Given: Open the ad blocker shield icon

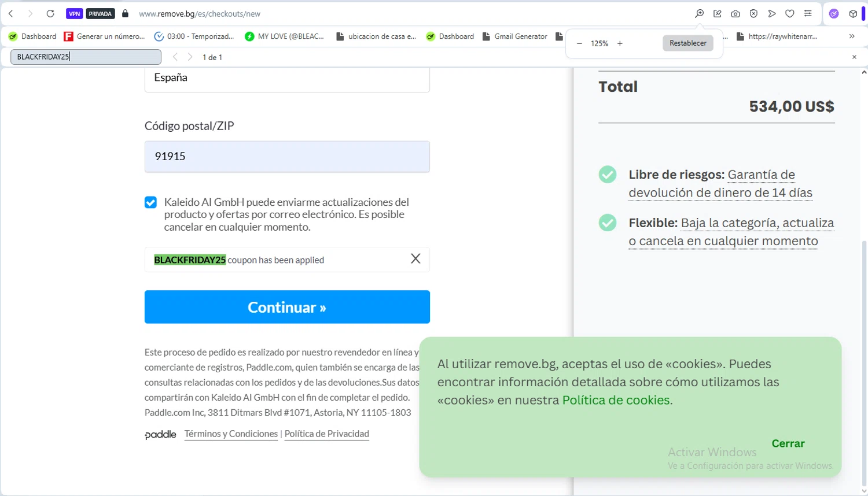Looking at the screenshot, I should click(753, 14).
